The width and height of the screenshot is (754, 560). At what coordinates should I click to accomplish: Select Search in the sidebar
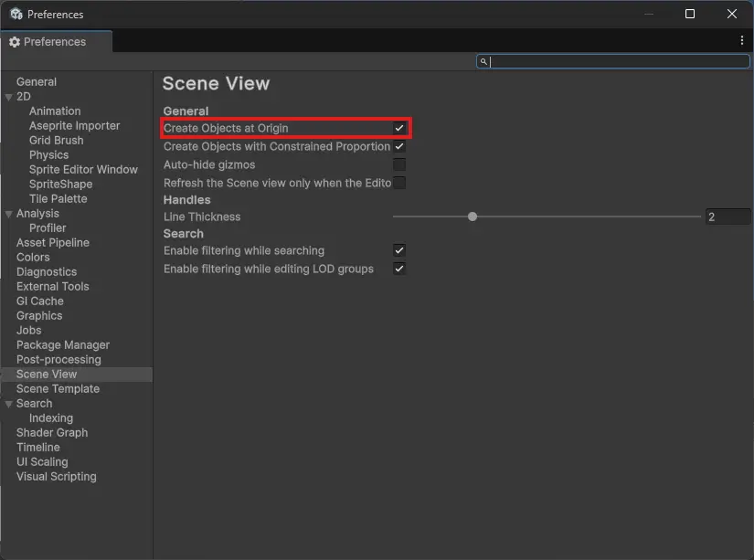click(x=34, y=403)
